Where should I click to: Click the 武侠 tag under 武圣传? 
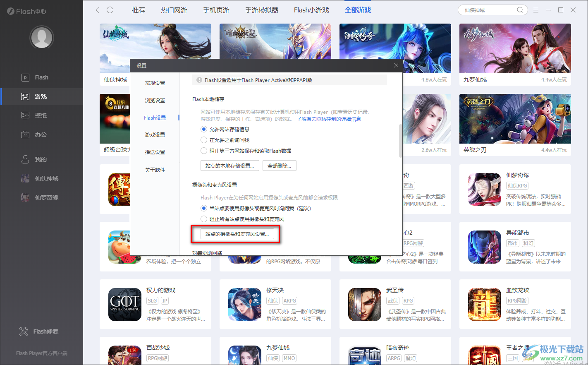(x=393, y=301)
